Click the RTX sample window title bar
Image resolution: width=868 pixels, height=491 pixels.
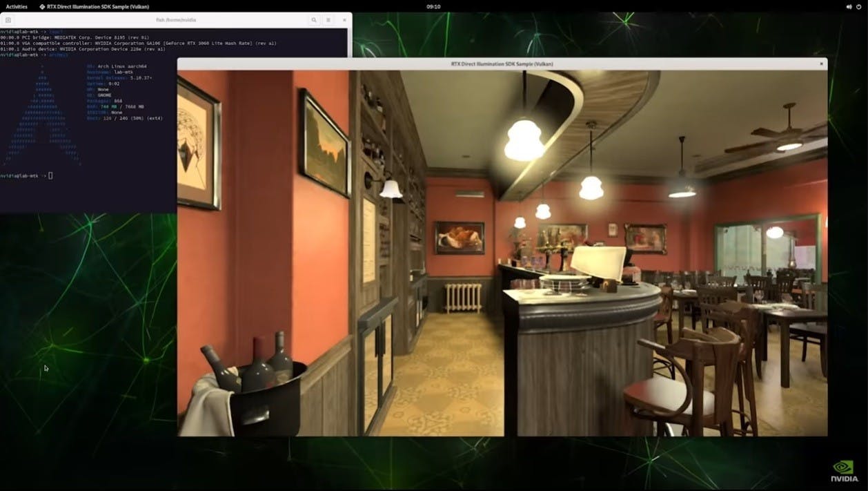coord(502,64)
